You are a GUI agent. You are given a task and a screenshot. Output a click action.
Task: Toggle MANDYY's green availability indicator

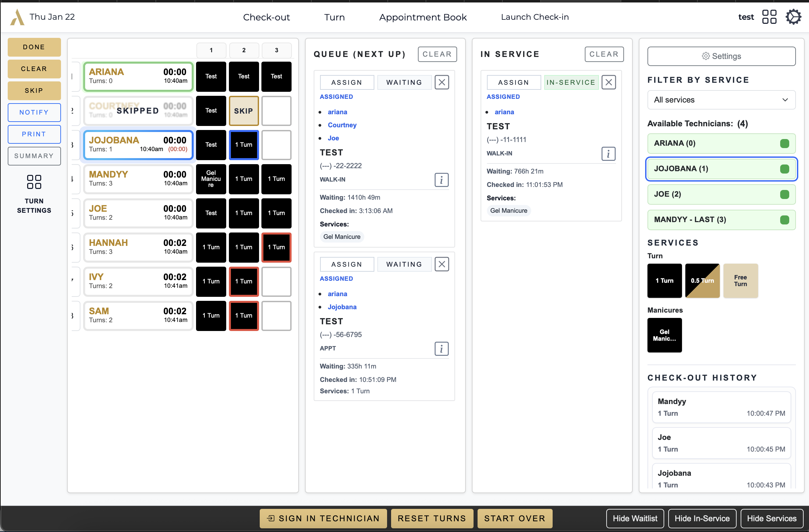click(x=785, y=220)
